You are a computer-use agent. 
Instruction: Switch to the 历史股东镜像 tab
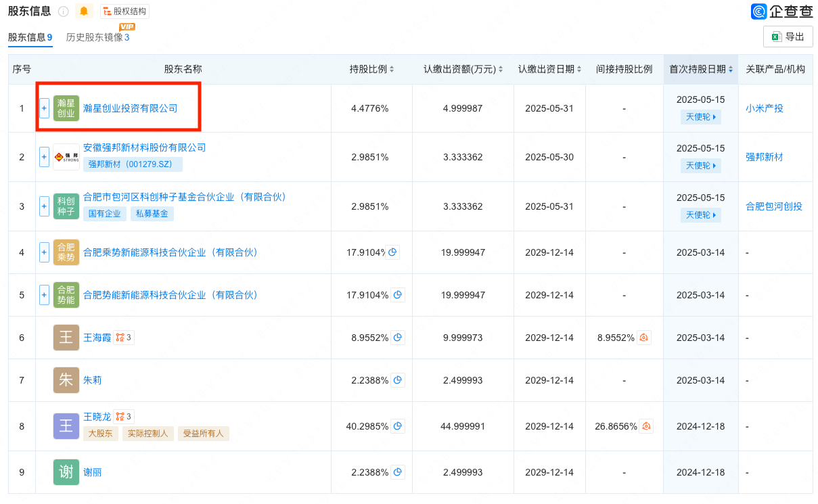pyautogui.click(x=97, y=37)
